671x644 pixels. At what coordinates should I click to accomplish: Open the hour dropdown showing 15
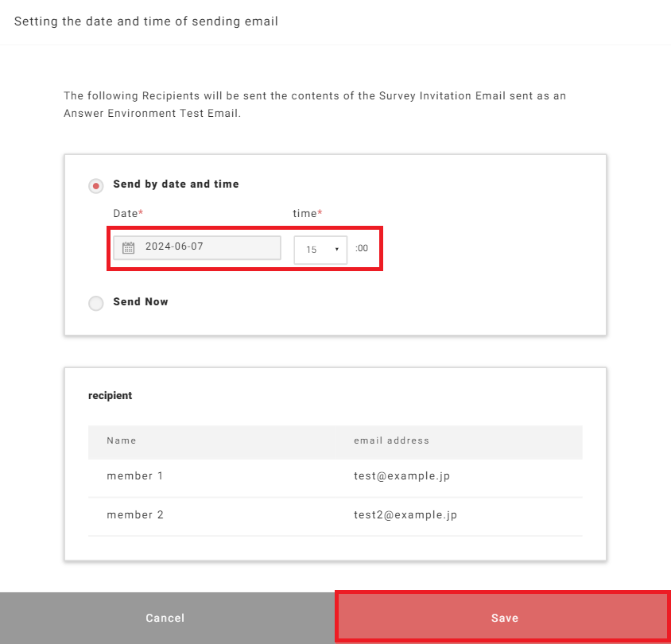point(320,250)
